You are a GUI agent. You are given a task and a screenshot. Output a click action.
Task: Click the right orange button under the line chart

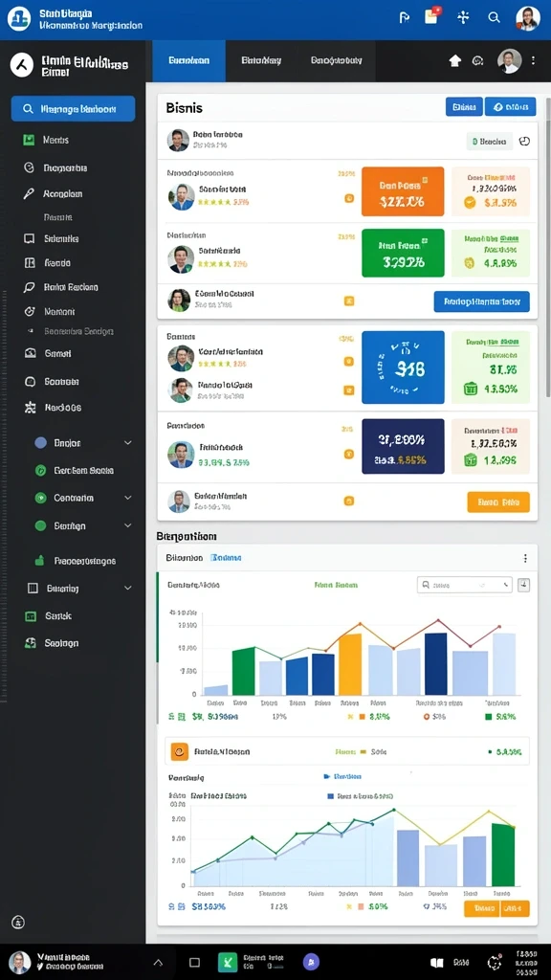(514, 909)
